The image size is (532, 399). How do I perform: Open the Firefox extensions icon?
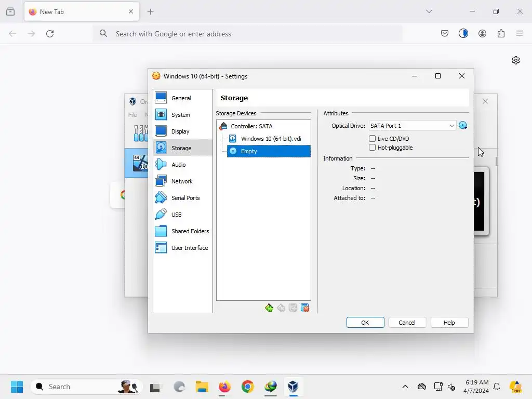(501, 33)
